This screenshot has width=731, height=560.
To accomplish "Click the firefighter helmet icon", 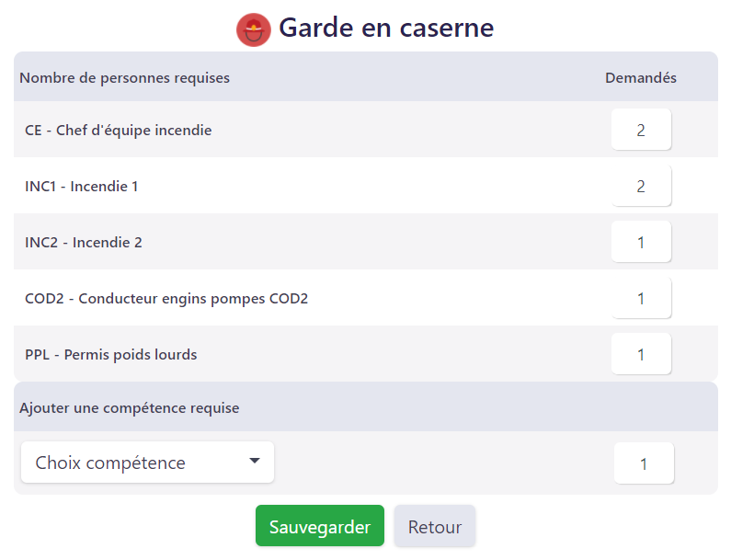I will point(253,29).
